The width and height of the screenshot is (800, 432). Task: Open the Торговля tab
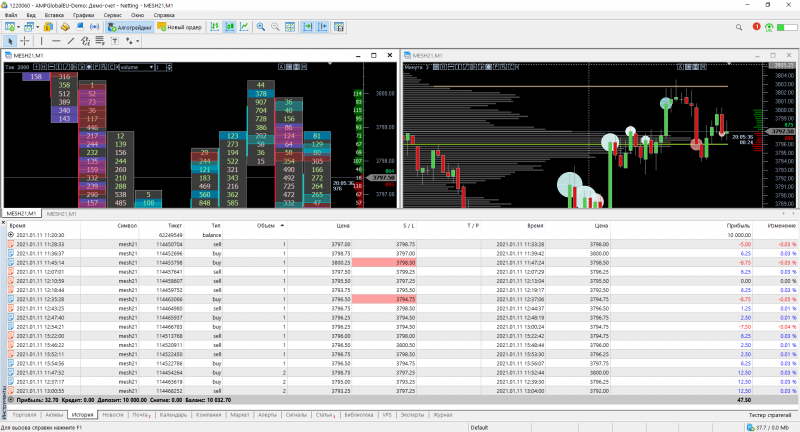point(24,415)
